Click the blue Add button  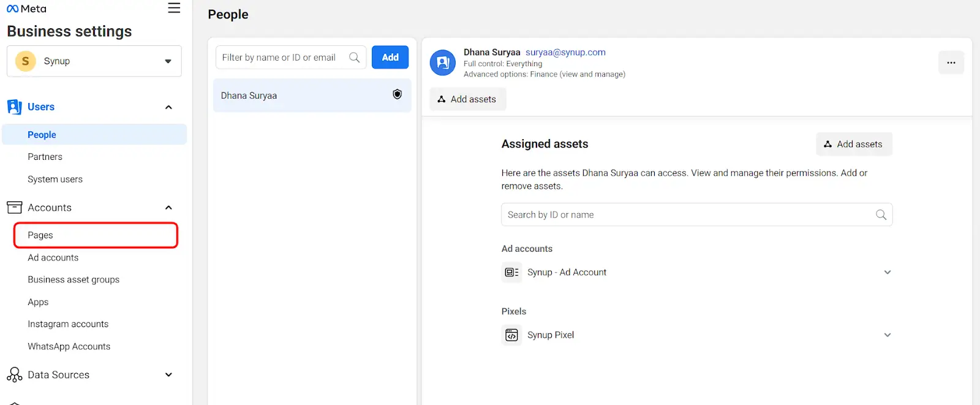coord(390,58)
